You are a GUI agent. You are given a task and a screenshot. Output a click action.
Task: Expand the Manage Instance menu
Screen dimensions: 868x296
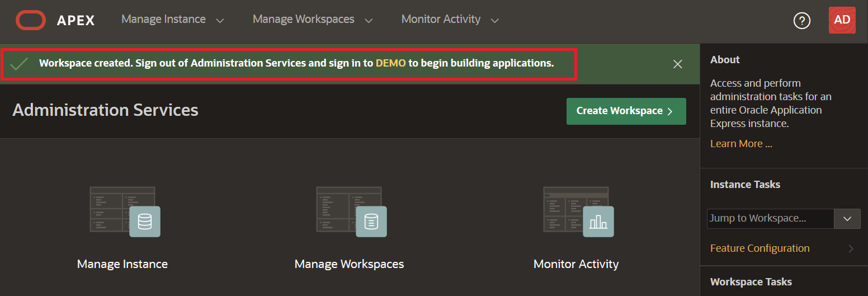pyautogui.click(x=172, y=20)
